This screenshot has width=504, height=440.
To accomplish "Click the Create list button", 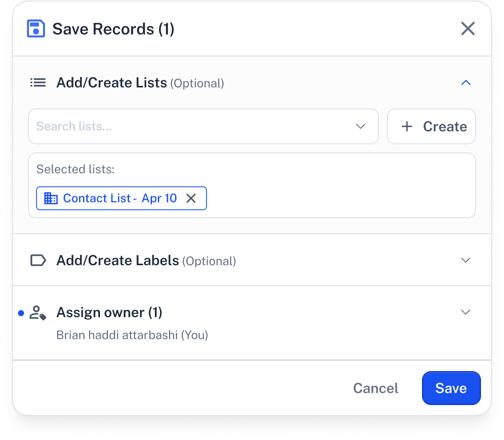I will (431, 126).
